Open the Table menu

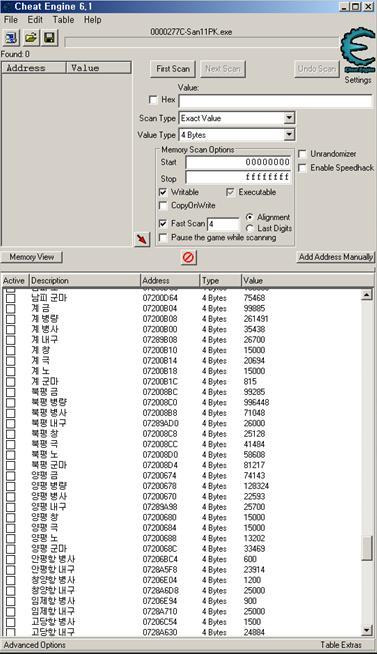click(x=63, y=20)
